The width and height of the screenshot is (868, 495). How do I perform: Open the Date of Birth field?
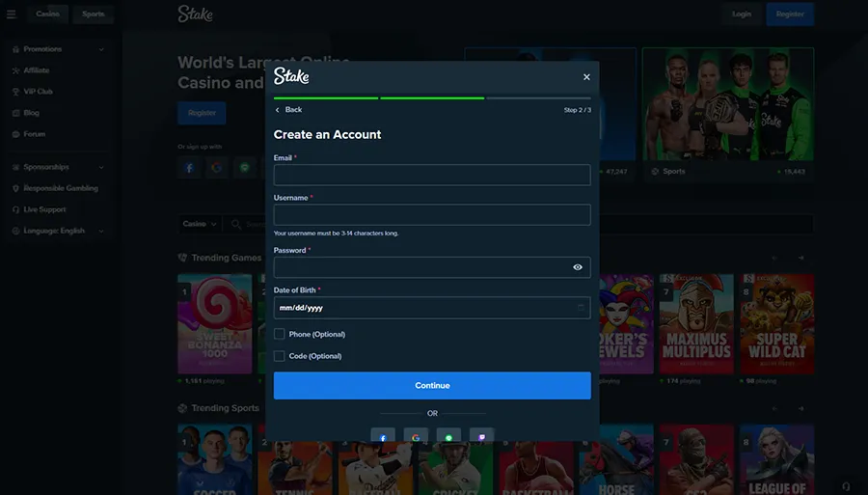coord(432,308)
